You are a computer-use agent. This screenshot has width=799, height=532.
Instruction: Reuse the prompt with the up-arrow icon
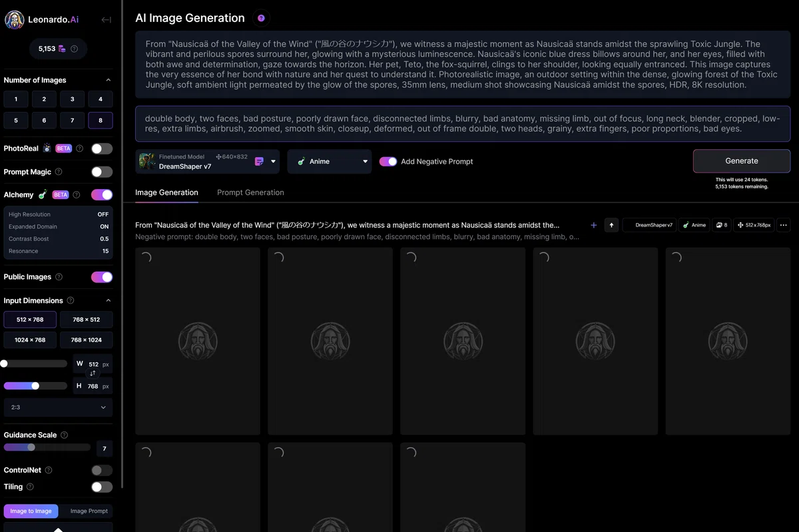coord(612,225)
